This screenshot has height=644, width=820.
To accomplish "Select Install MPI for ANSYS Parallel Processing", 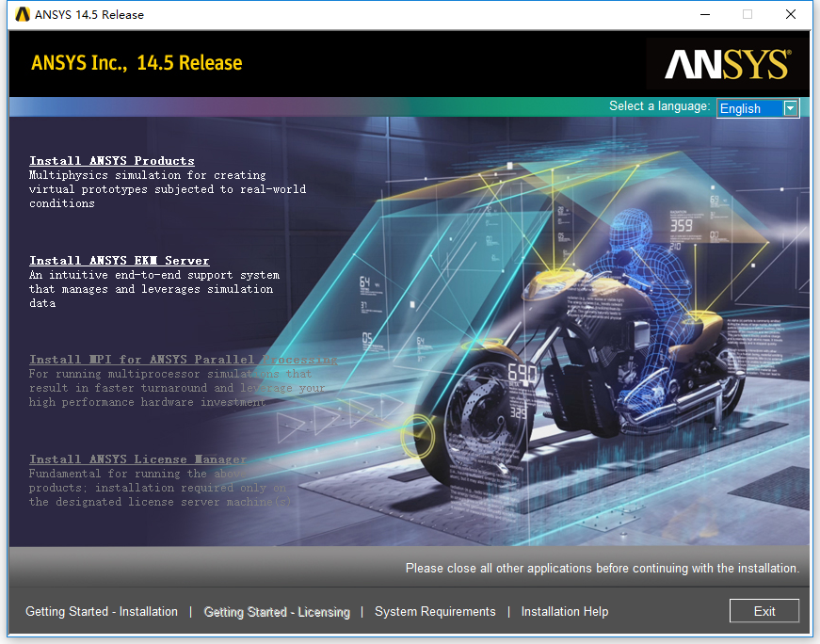I will (183, 360).
